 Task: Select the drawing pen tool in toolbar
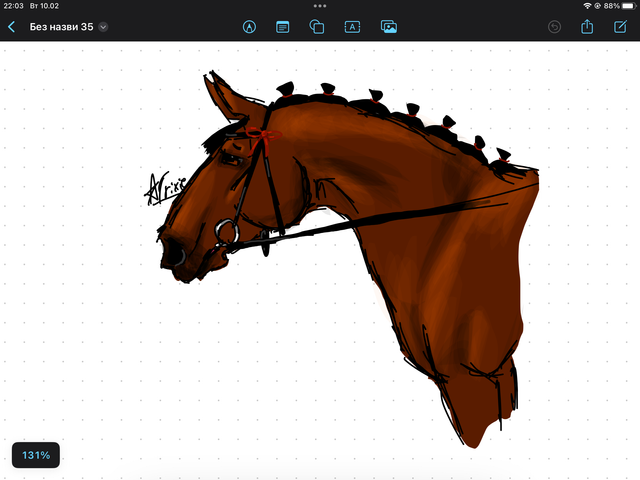pyautogui.click(x=249, y=27)
